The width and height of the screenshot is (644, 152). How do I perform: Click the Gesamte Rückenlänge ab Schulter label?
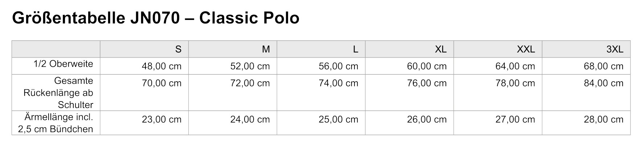[58, 93]
